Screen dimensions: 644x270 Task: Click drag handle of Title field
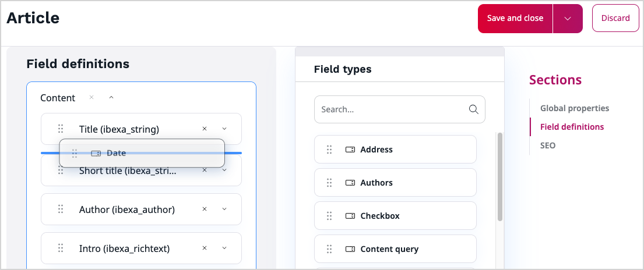point(61,129)
